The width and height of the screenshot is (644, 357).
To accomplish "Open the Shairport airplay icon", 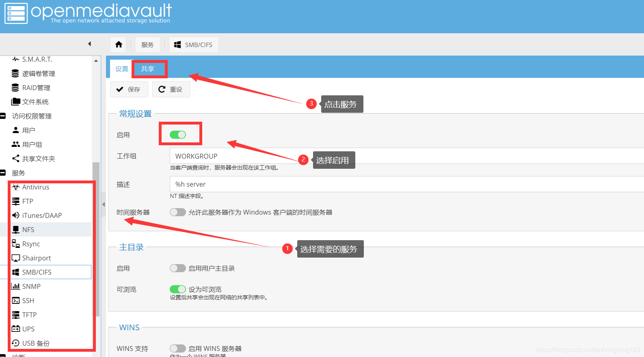I will (x=16, y=258).
